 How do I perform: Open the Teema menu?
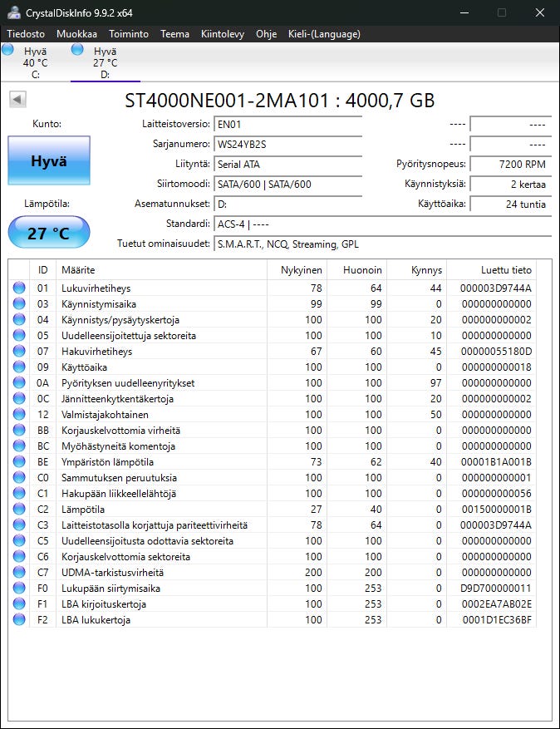click(x=174, y=34)
